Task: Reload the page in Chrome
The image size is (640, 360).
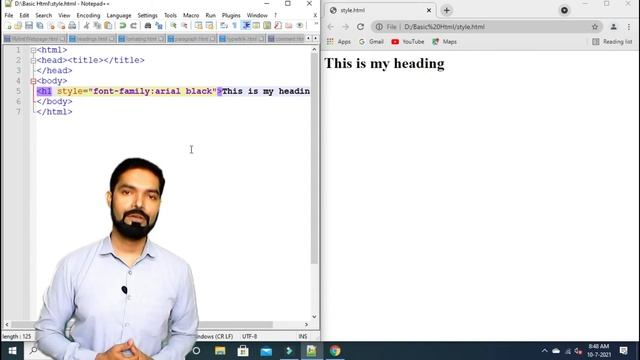Action: pyautogui.click(x=360, y=27)
